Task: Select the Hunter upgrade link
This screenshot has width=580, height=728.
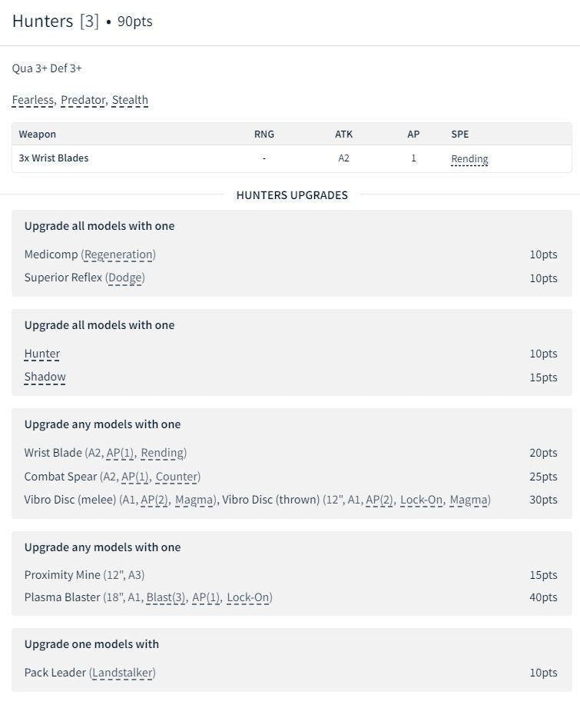Action: pyautogui.click(x=42, y=354)
